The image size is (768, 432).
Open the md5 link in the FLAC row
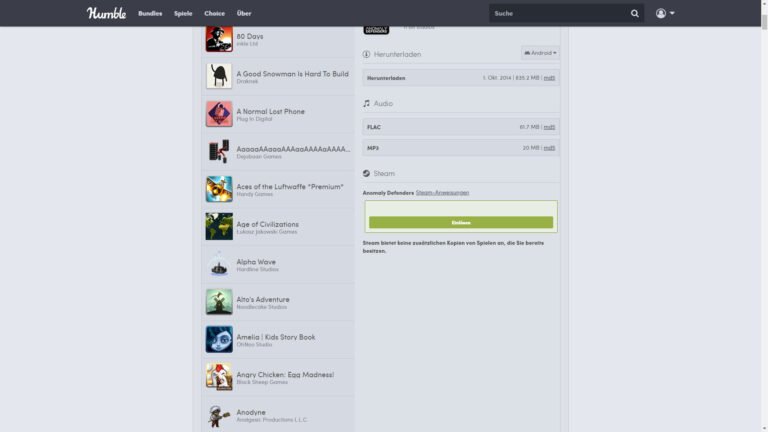549,127
